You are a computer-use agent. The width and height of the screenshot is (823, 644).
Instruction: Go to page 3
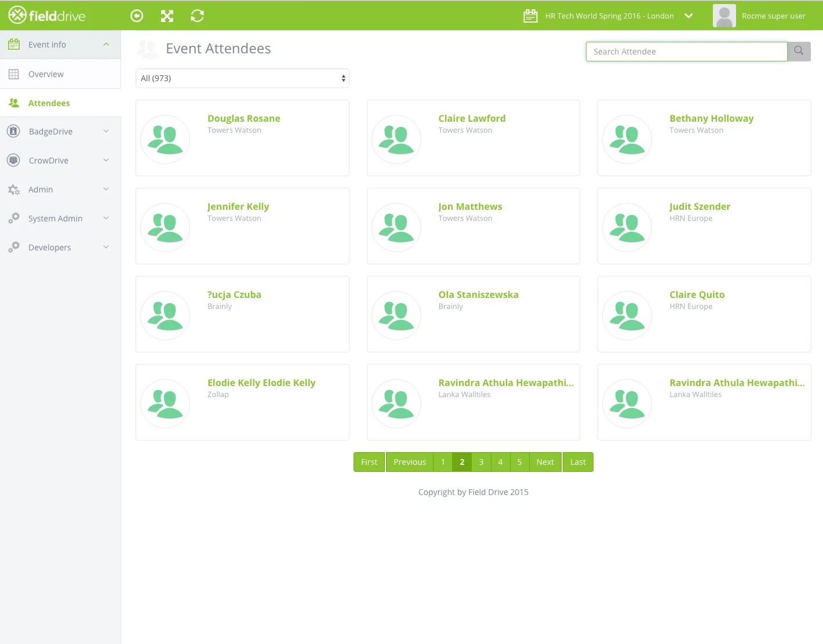tap(481, 462)
